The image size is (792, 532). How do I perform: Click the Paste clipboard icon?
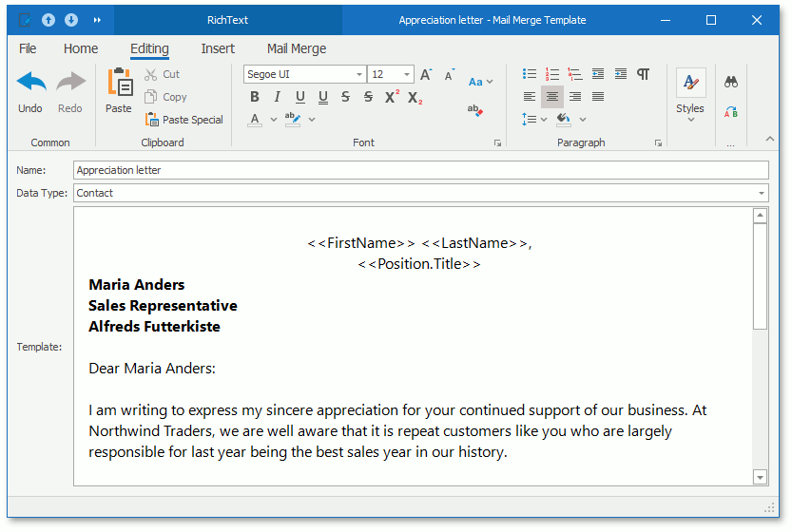[120, 82]
